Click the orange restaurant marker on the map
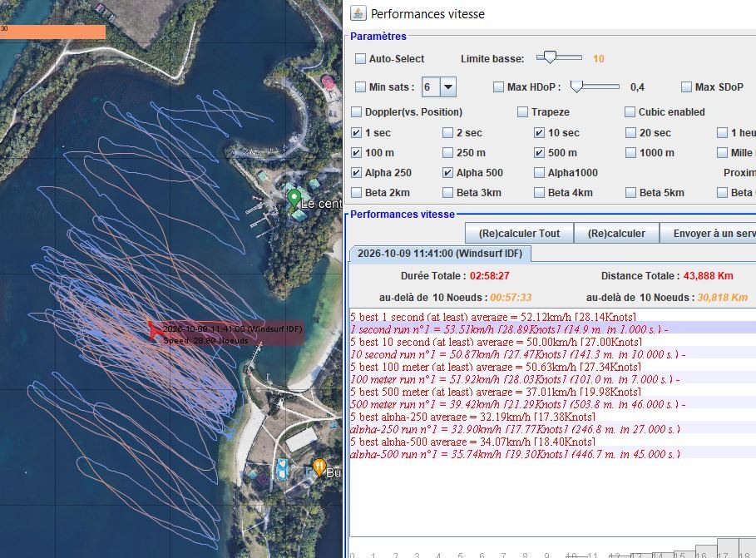The image size is (756, 558). 319,467
